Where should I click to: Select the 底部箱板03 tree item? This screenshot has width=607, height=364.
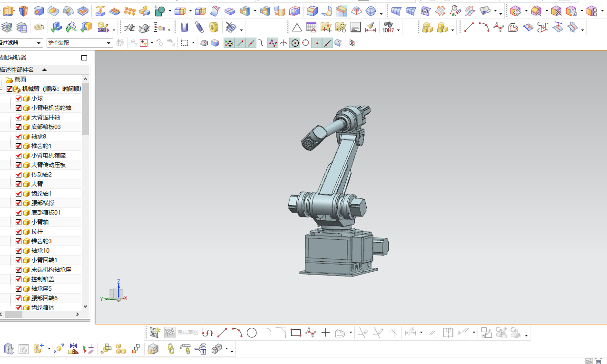pyautogui.click(x=46, y=127)
